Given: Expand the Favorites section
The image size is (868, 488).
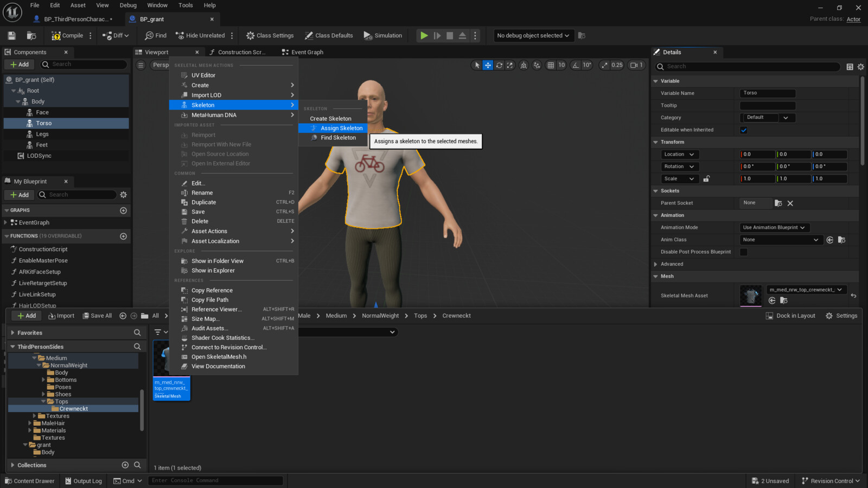Looking at the screenshot, I should pos(12,333).
